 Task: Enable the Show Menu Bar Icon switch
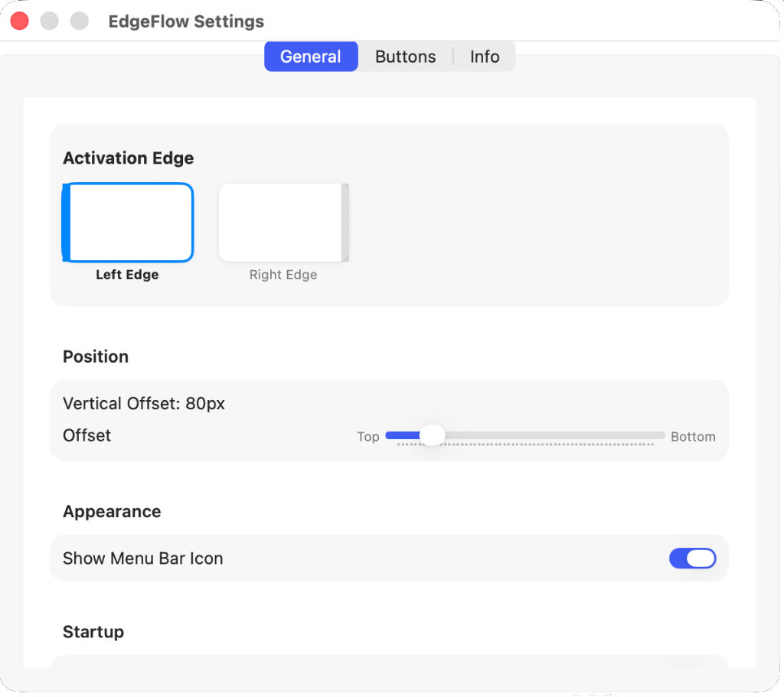tap(692, 559)
